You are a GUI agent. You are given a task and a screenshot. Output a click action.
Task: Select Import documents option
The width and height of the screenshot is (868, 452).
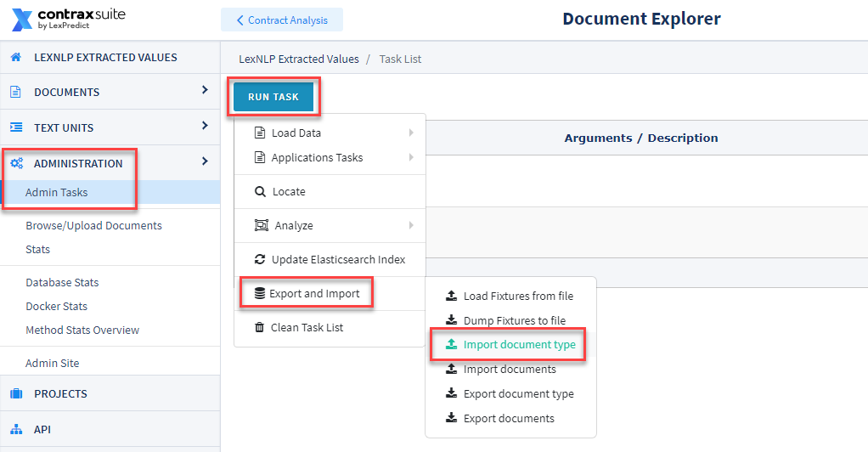[x=510, y=369]
